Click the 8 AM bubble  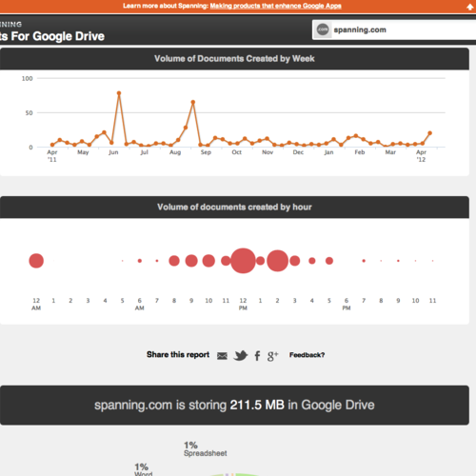174,261
